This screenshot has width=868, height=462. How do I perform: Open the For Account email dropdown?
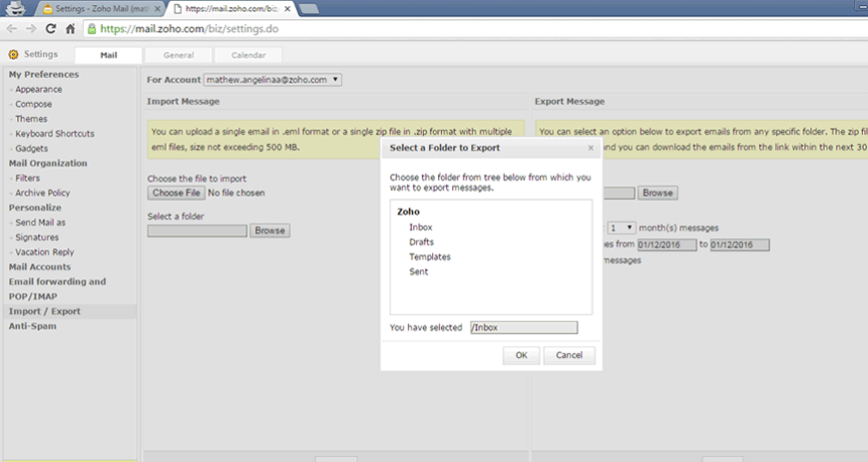click(273, 80)
